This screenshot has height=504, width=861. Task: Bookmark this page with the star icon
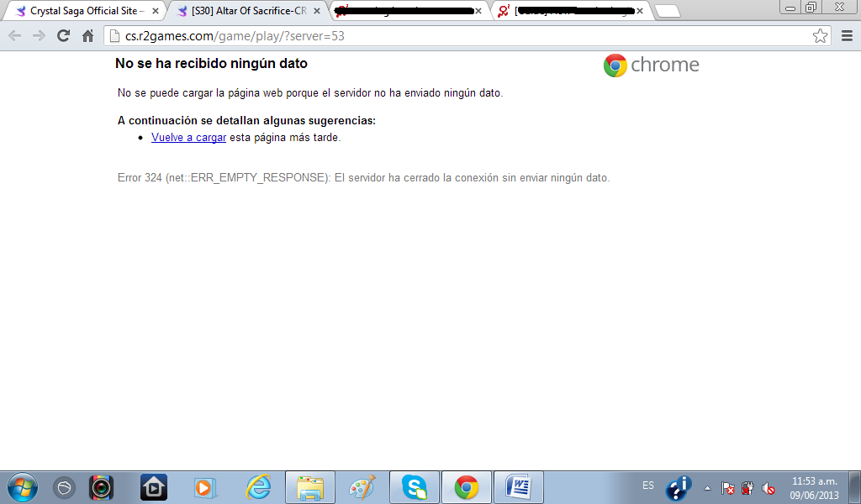tap(820, 36)
